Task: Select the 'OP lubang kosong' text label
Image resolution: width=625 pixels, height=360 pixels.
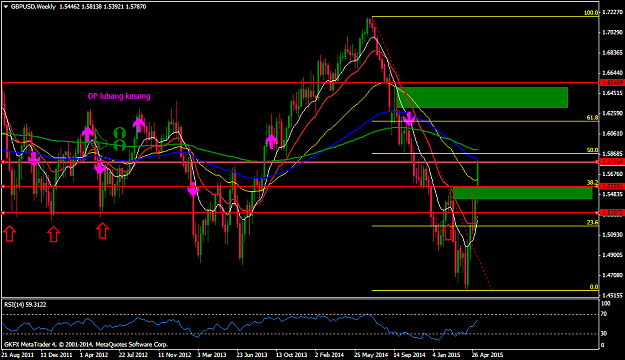Action: tap(119, 96)
